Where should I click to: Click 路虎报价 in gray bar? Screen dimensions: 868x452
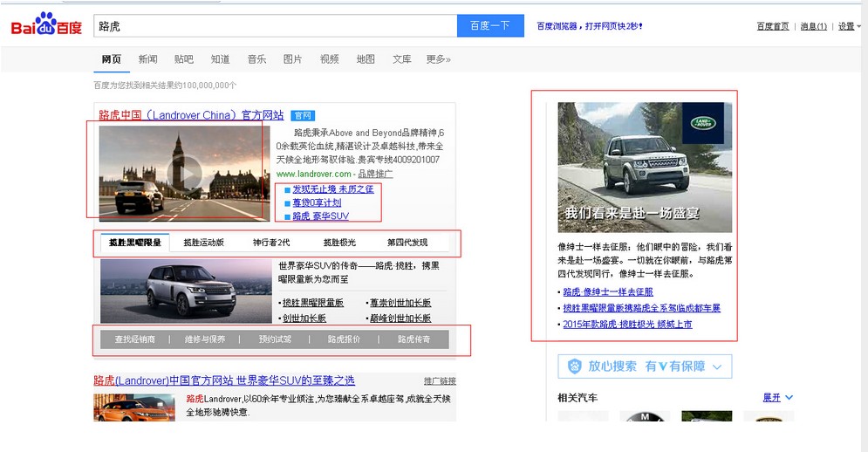[x=344, y=339]
